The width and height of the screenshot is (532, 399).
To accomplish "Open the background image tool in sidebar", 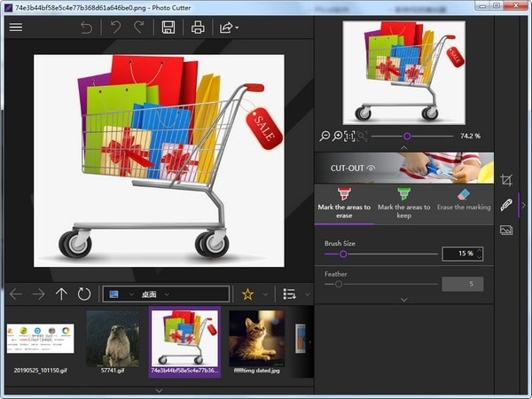I will click(506, 230).
